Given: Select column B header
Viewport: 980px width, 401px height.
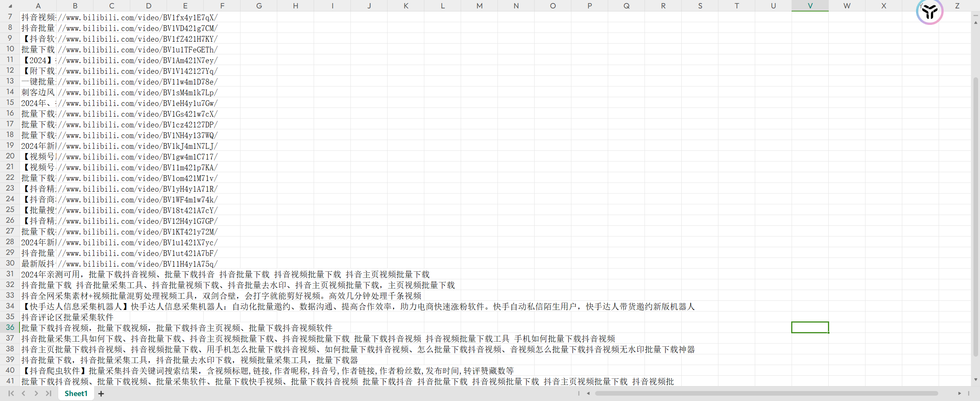Looking at the screenshot, I should pos(75,6).
